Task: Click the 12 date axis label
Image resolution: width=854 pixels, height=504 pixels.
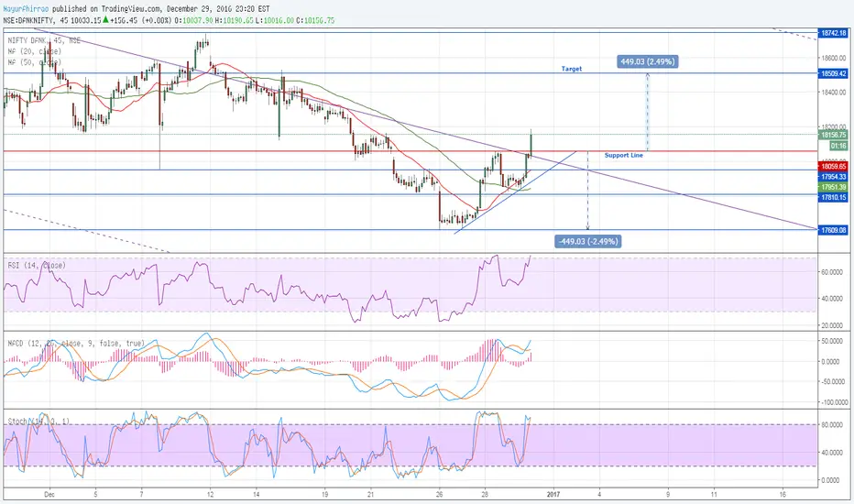Action: tap(210, 495)
